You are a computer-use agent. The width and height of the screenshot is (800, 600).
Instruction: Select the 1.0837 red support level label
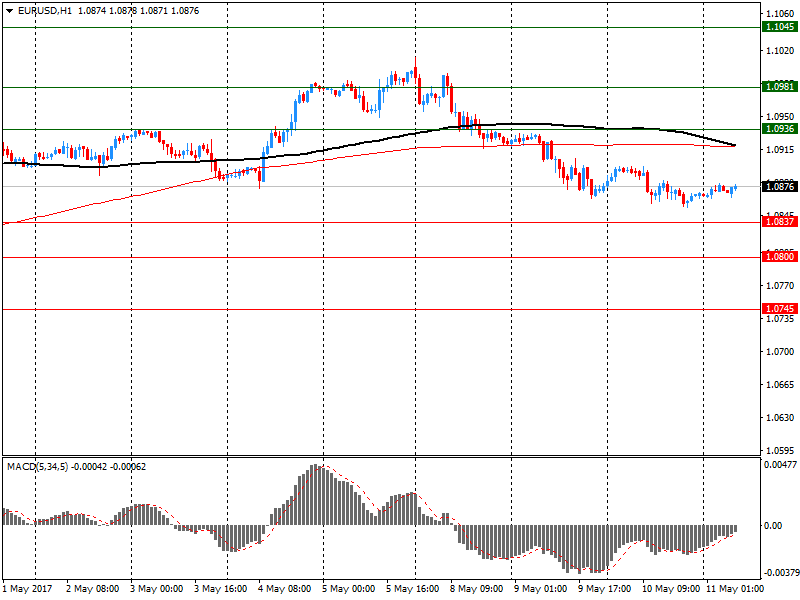(780, 222)
